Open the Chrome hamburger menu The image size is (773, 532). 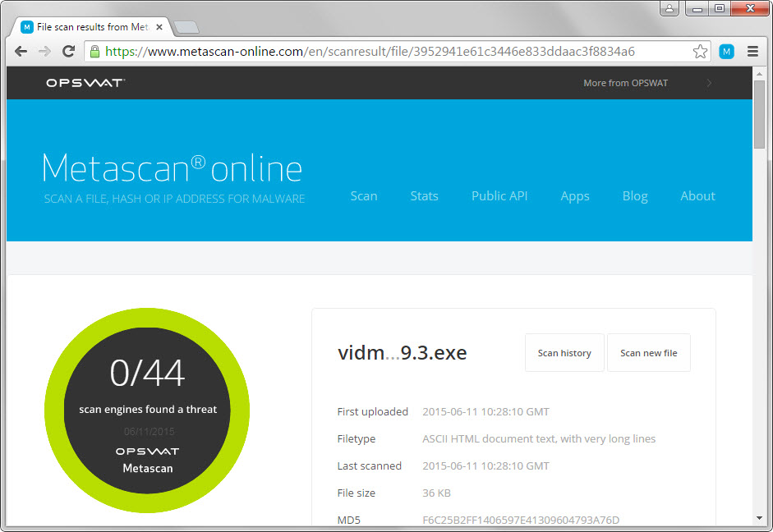pyautogui.click(x=752, y=51)
